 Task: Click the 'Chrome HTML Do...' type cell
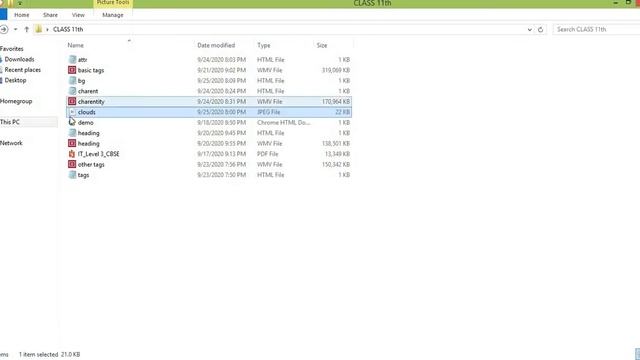click(283, 122)
